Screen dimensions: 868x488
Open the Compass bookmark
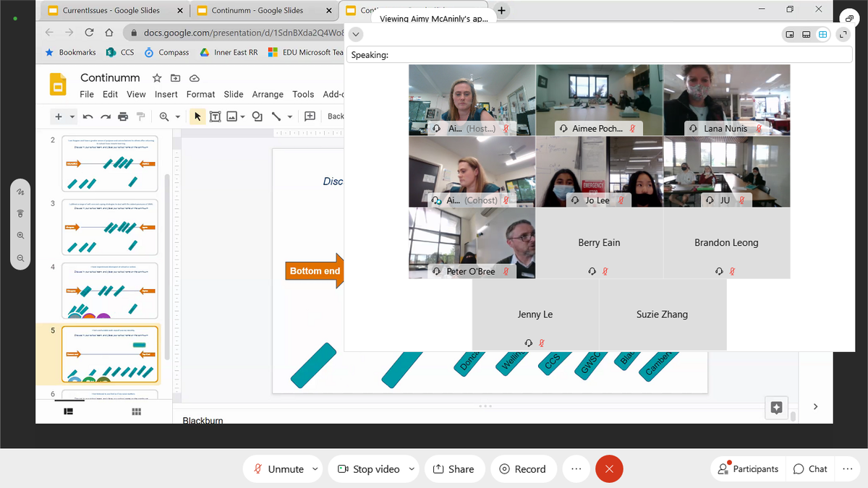click(x=166, y=53)
